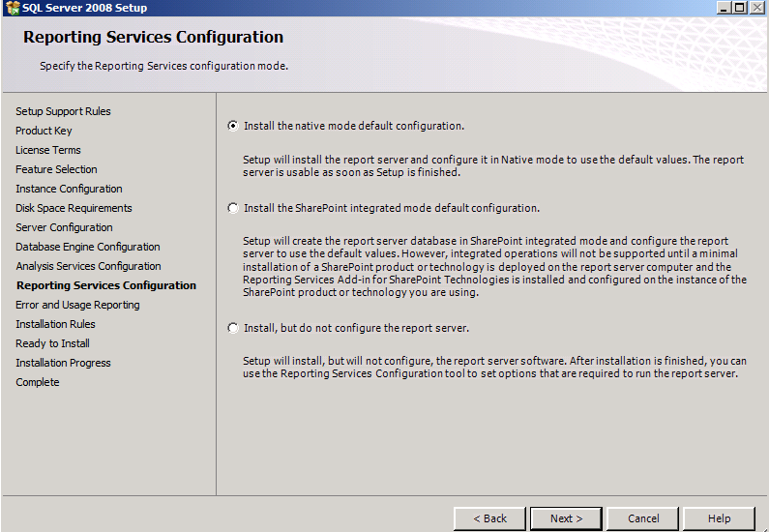This screenshot has width=769, height=532.
Task: Select bold Reporting Services Configuration sidebar step
Action: click(106, 285)
